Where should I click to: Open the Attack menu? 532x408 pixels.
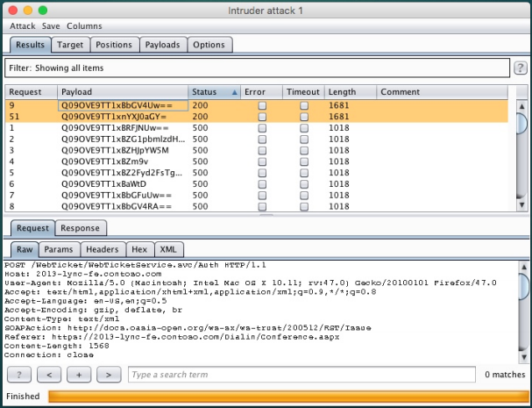pyautogui.click(x=23, y=26)
